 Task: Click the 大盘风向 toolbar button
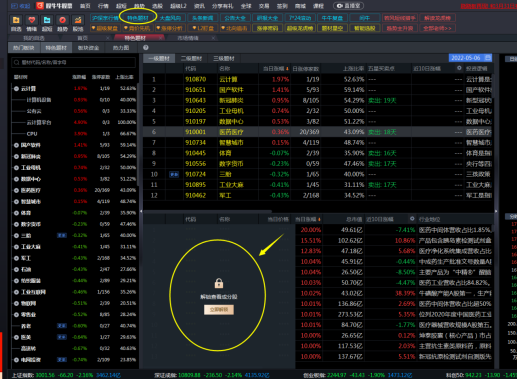[x=170, y=18]
